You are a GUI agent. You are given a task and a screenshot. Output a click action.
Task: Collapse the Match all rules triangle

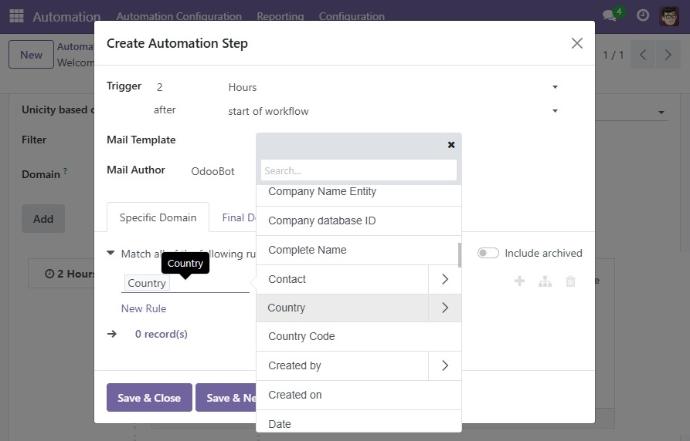[x=110, y=253]
